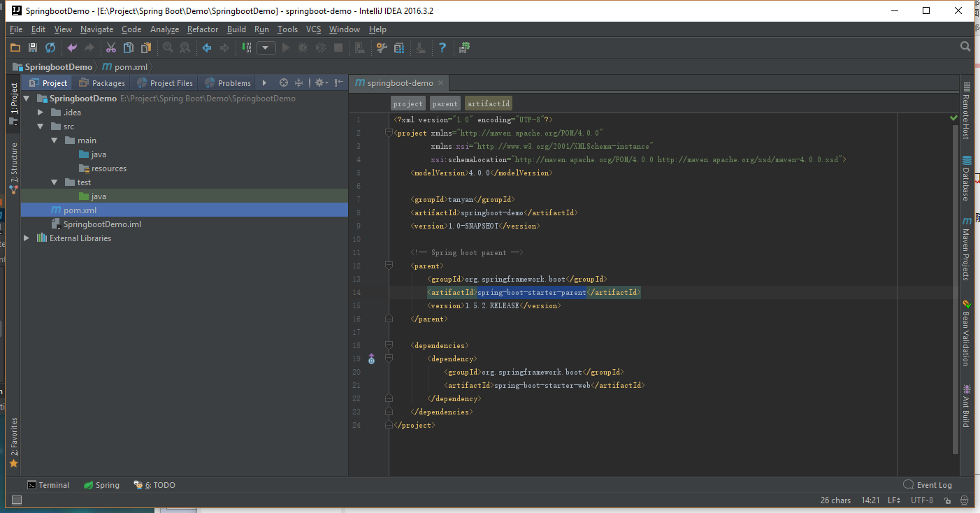Open the Maven Projects side panel
Screen dimensions: 980x513
(x=967, y=249)
